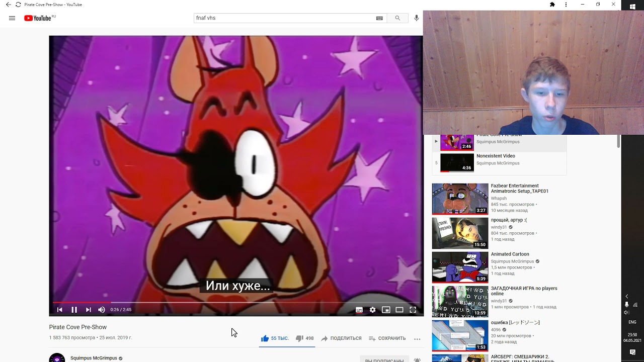Mute the video volume speaker icon

102,310
